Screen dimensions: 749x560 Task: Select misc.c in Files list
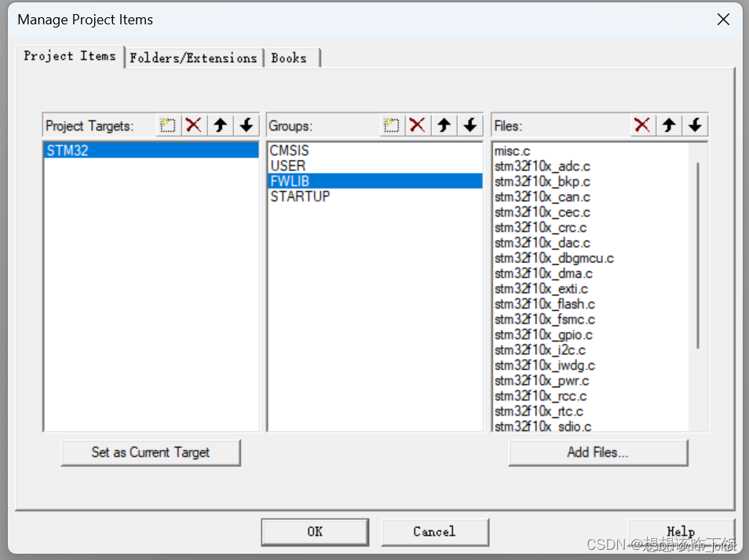click(591, 151)
